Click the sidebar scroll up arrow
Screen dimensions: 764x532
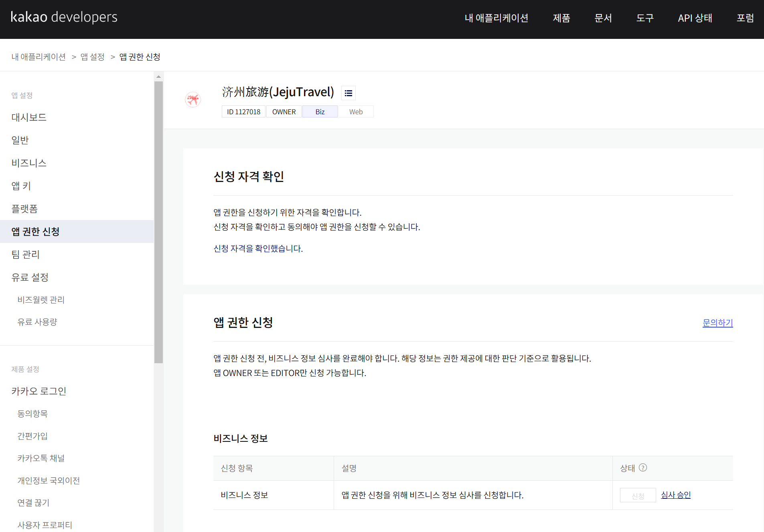click(x=158, y=76)
